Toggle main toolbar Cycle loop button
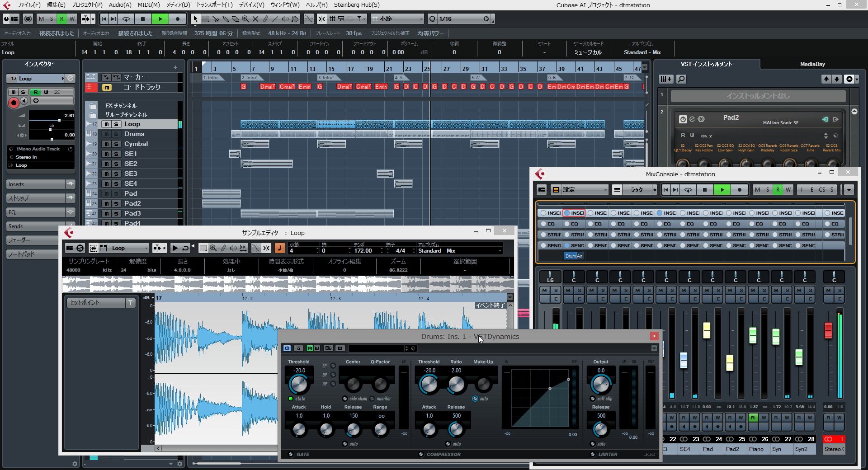This screenshot has height=470, width=868. coord(127,19)
